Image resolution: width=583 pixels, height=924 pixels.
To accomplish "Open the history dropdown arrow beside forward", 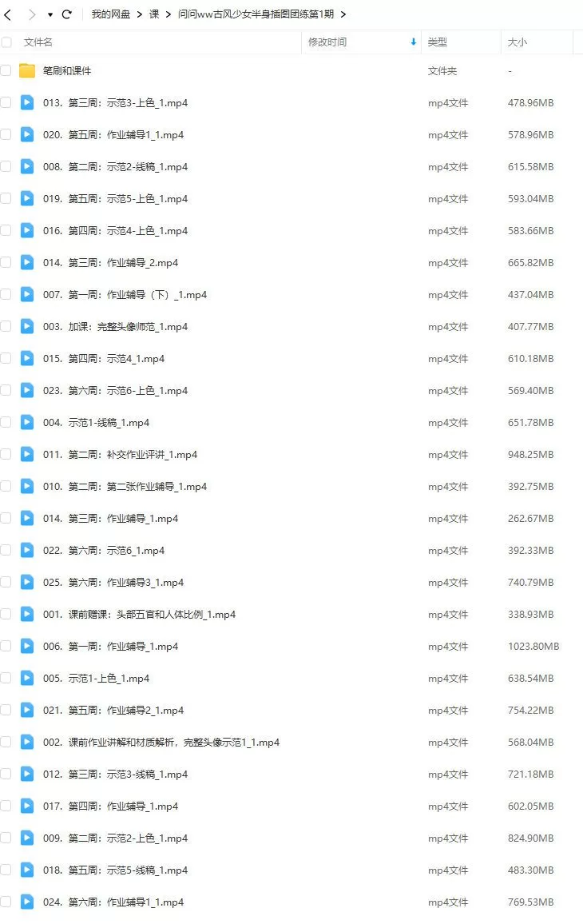I will point(50,14).
